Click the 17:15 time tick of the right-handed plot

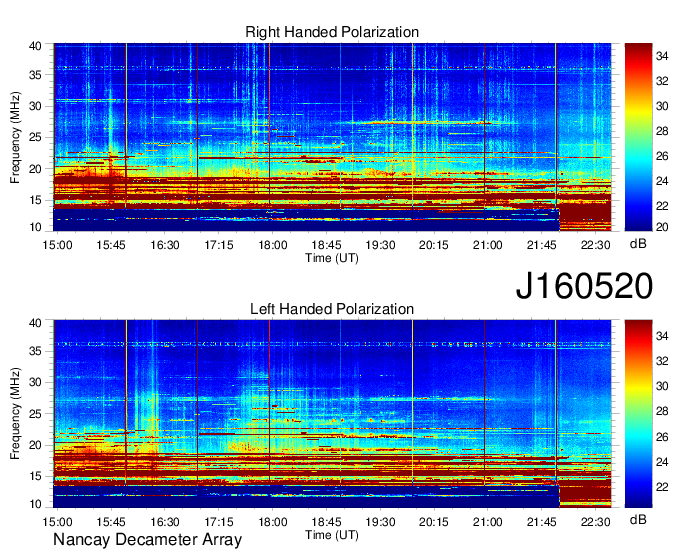click(219, 245)
